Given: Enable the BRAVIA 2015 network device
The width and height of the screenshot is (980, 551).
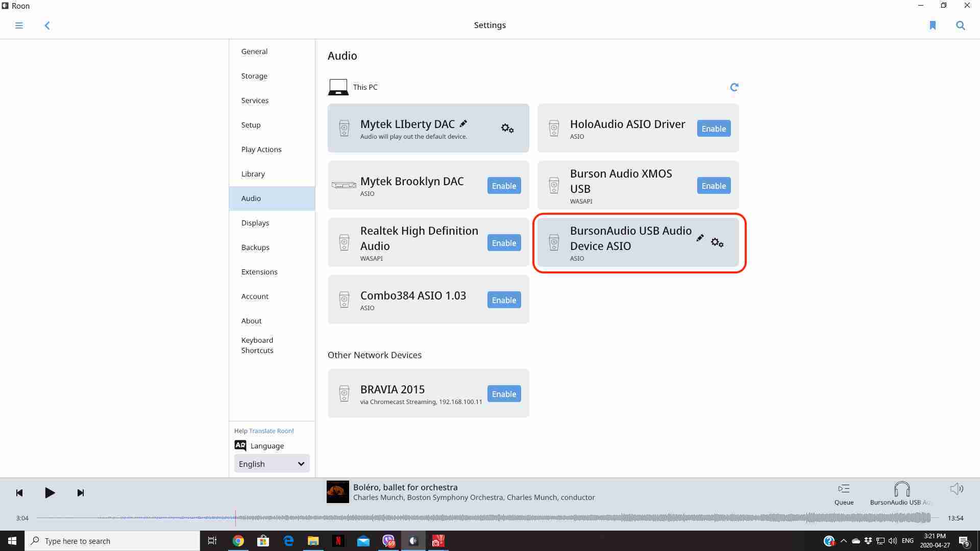Looking at the screenshot, I should (x=504, y=394).
